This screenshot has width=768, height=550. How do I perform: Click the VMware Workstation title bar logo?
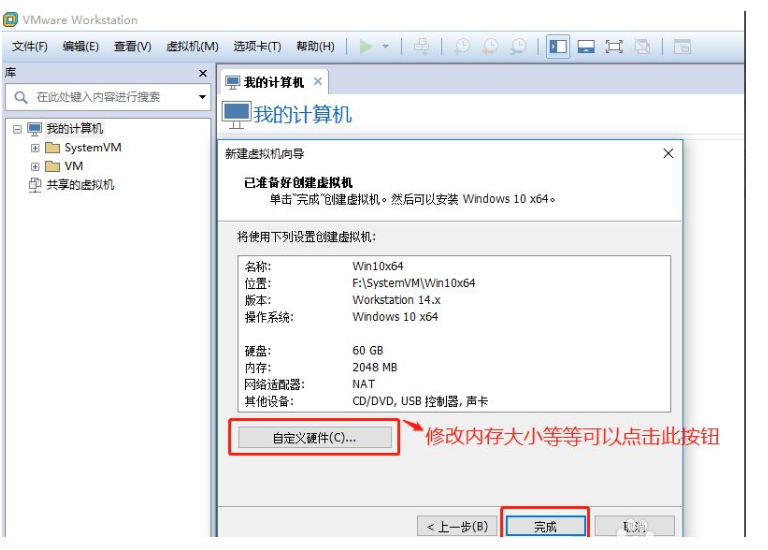tap(11, 20)
